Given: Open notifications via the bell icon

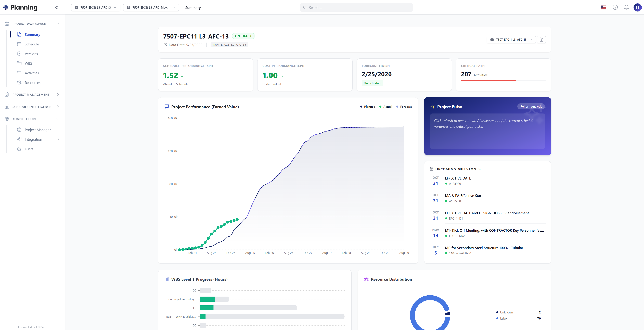Looking at the screenshot, I should click(626, 7).
